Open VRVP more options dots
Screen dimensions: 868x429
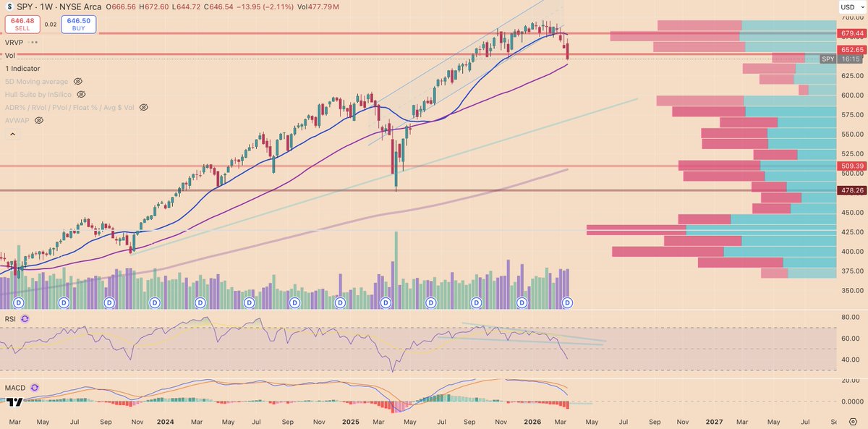34,43
